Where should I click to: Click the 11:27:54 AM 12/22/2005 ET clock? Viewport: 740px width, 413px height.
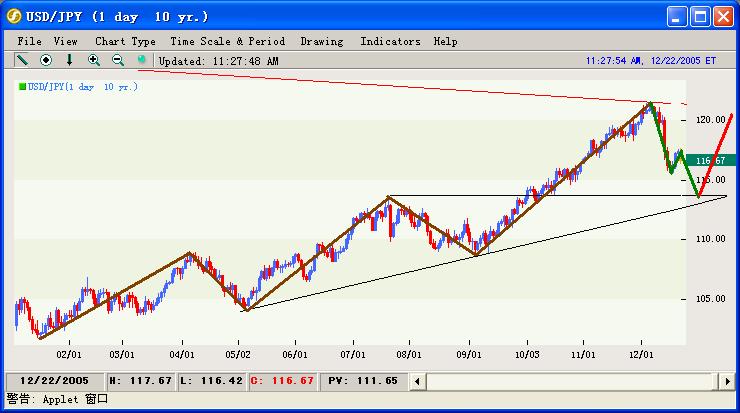(x=651, y=61)
